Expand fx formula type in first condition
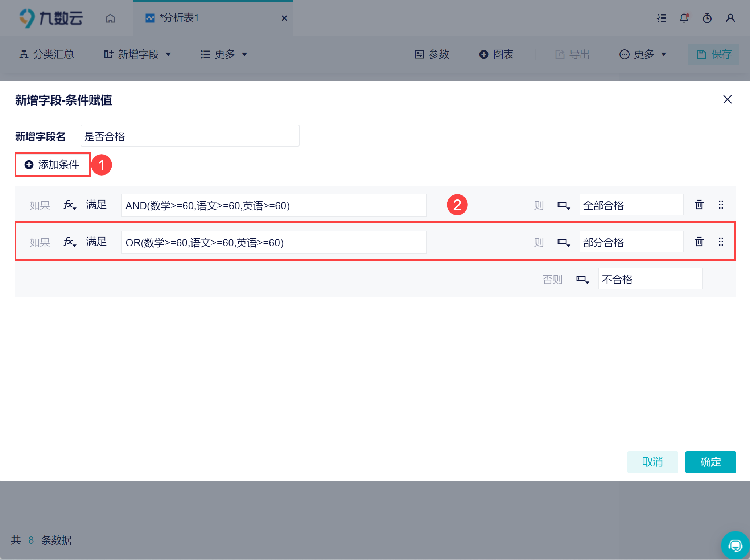 [x=70, y=205]
